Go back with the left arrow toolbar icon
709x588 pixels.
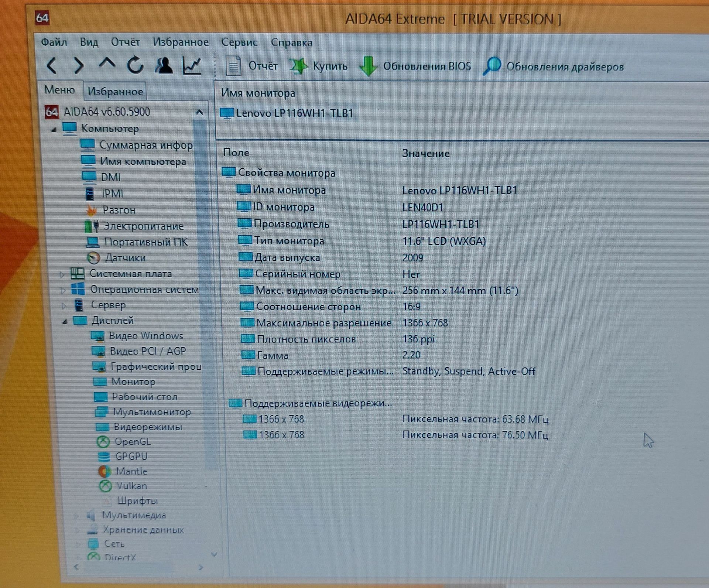pos(52,66)
